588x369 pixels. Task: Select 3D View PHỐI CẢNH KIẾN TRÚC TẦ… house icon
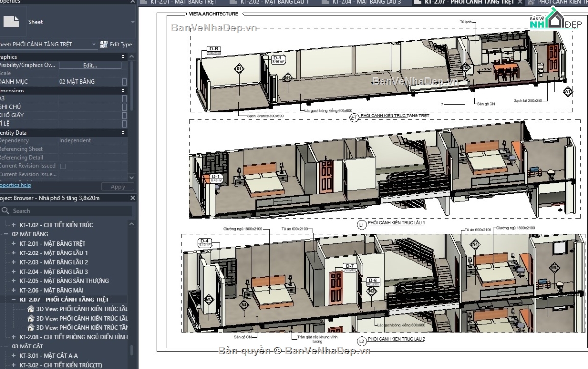31,327
